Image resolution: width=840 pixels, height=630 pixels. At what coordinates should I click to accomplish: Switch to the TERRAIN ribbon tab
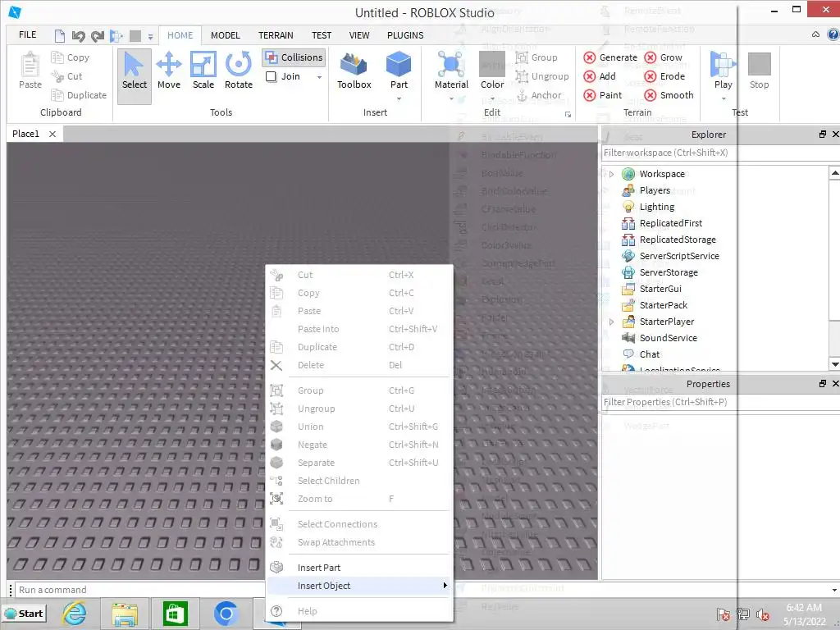tap(276, 35)
